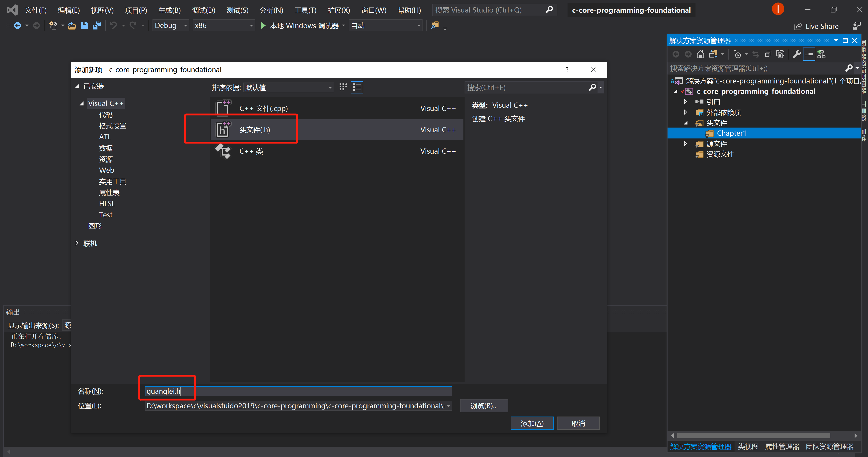Open the 排序依据 默认值 dropdown

point(289,88)
